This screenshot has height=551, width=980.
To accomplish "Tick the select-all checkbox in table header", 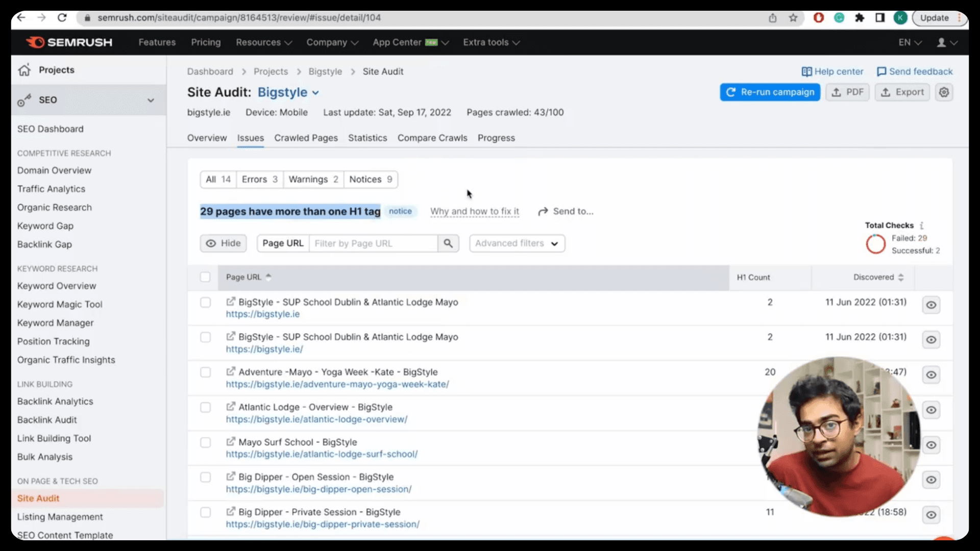I will (x=205, y=277).
